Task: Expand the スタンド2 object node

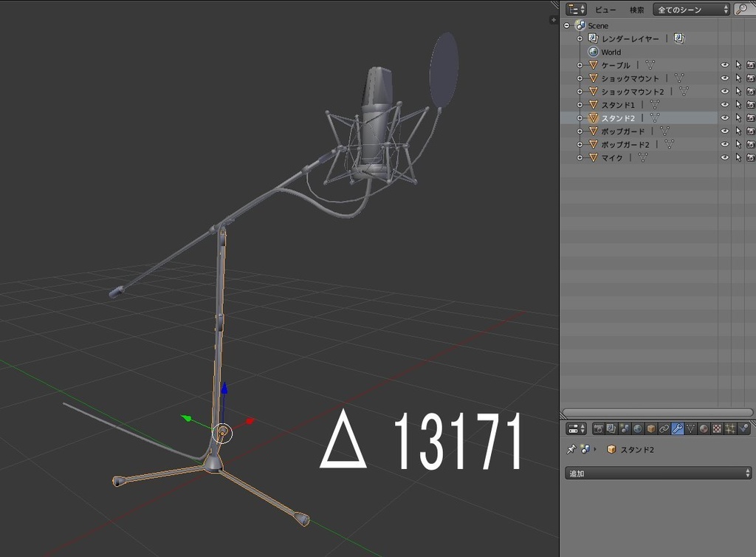Action: click(580, 117)
